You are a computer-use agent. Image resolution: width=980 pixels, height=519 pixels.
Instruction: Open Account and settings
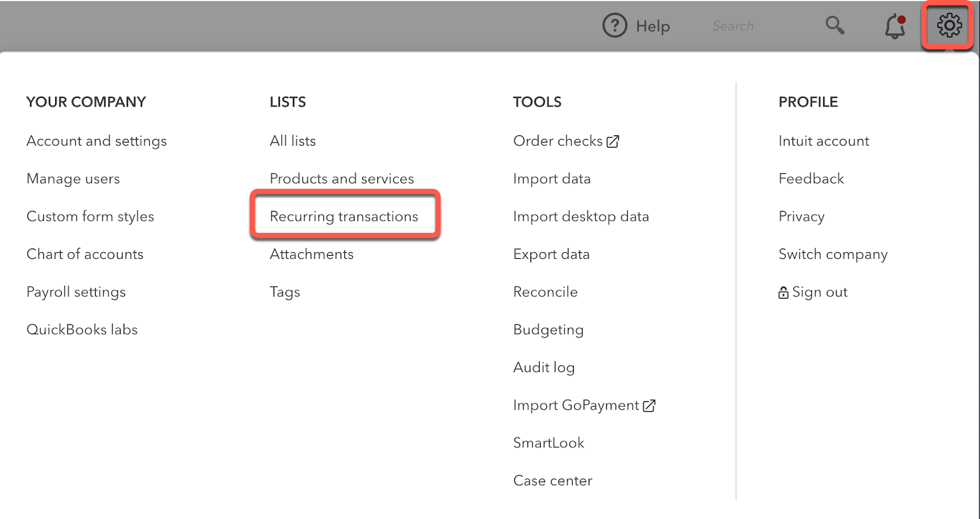tap(96, 141)
